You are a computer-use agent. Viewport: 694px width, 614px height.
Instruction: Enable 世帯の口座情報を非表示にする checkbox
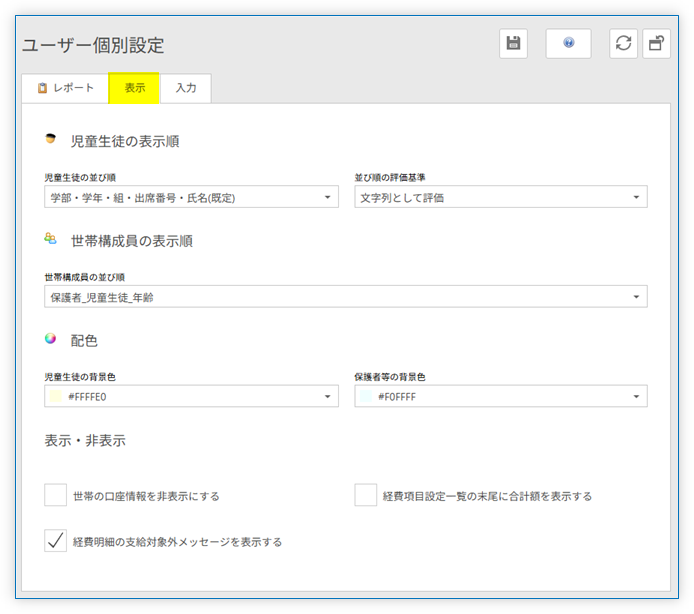(x=55, y=495)
